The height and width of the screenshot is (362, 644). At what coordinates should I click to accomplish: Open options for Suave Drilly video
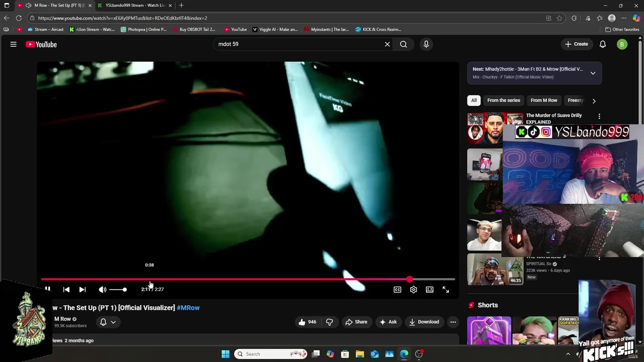tap(599, 116)
